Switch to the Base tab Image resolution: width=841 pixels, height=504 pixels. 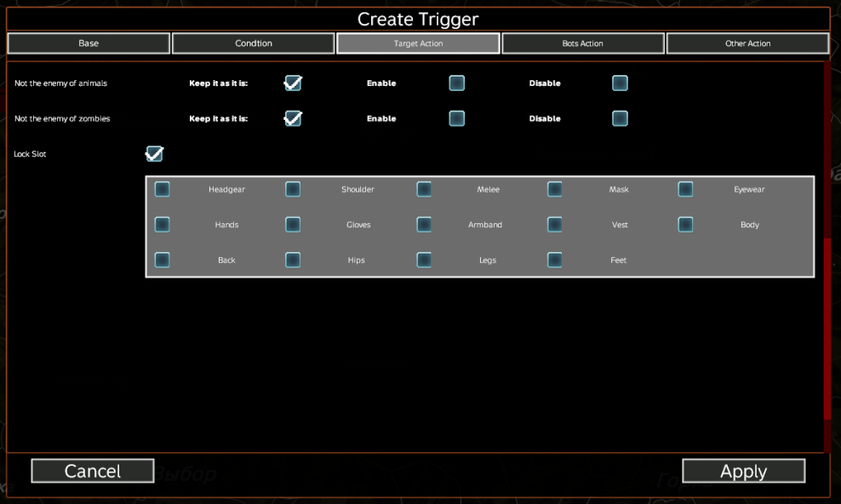point(89,43)
